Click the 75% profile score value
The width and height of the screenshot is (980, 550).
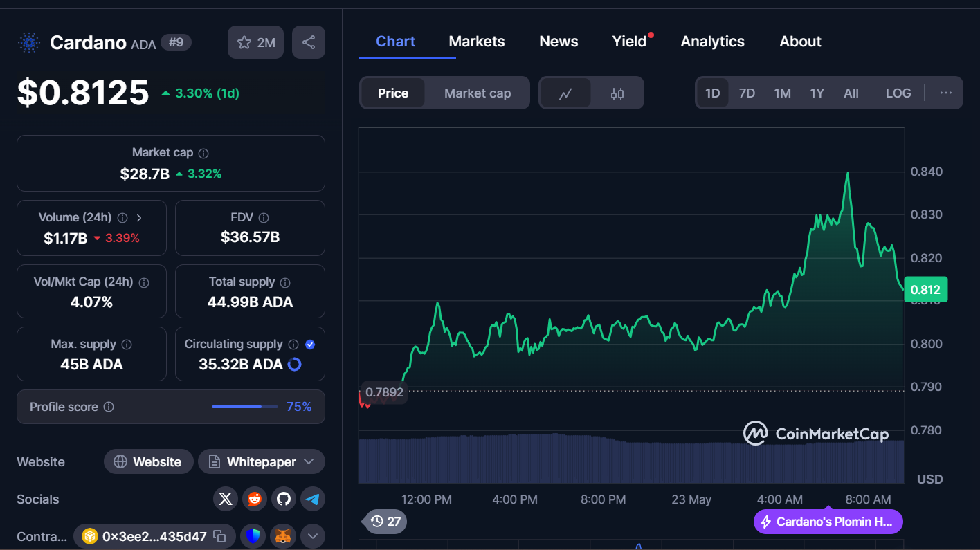click(299, 407)
